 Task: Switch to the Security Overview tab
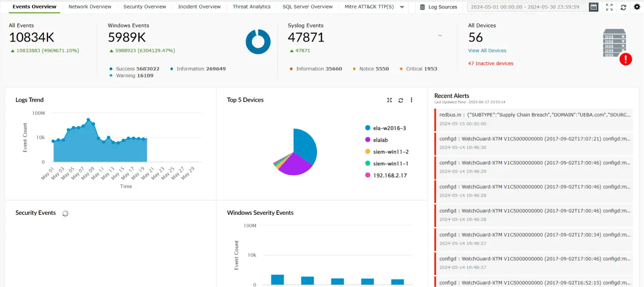pyautogui.click(x=145, y=7)
